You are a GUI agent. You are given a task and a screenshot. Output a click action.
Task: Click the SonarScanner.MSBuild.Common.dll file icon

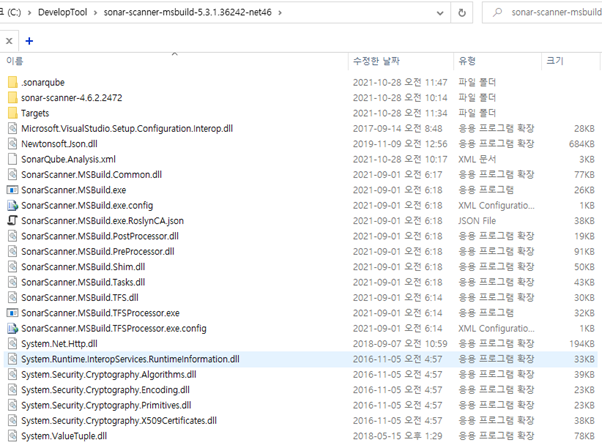coord(13,174)
